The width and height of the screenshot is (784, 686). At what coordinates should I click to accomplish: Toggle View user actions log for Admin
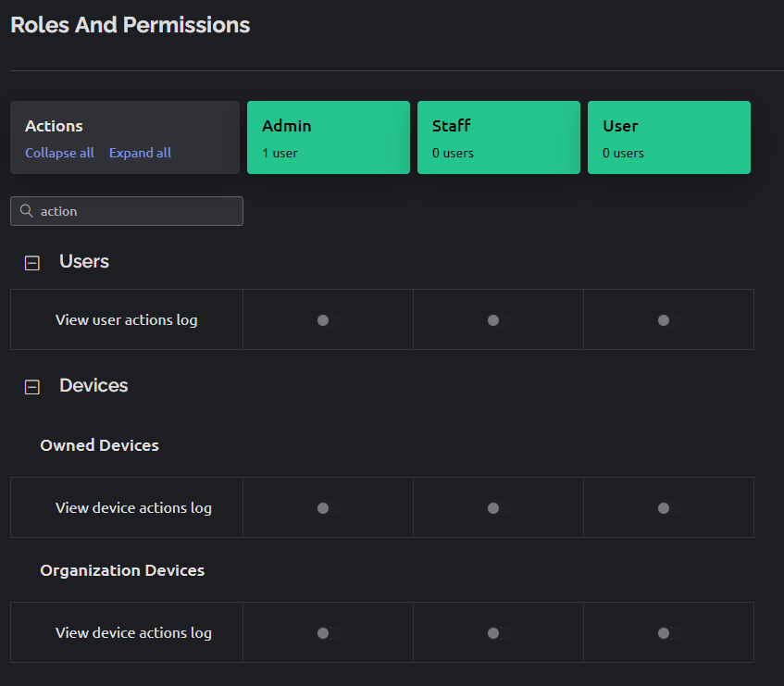point(329,320)
